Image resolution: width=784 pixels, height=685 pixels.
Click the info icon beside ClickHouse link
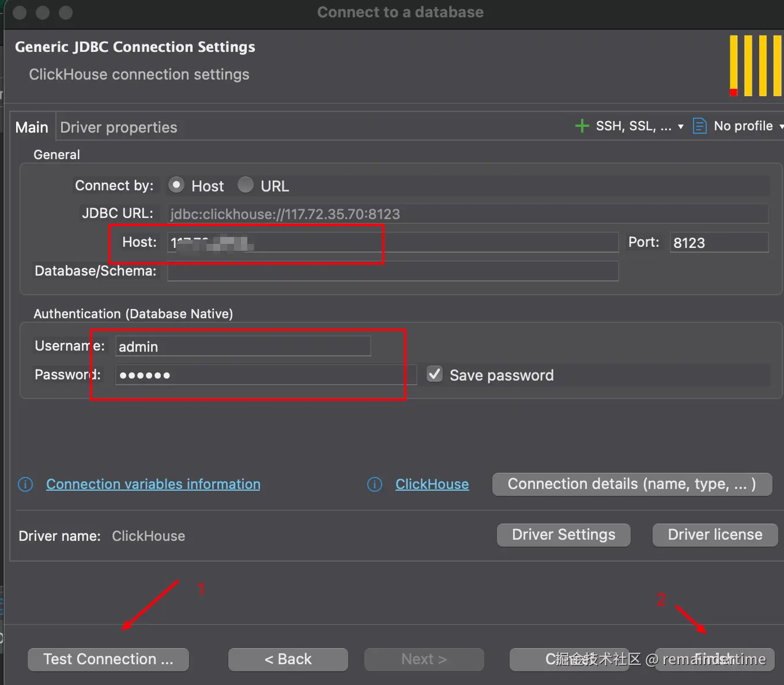pyautogui.click(x=375, y=484)
